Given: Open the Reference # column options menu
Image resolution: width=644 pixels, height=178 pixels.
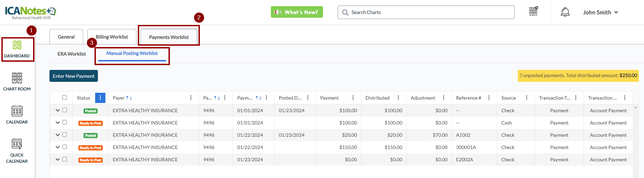Looking at the screenshot, I should coord(489,98).
